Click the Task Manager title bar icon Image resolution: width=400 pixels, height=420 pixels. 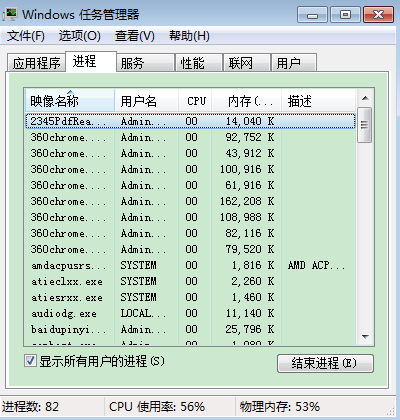pyautogui.click(x=10, y=14)
